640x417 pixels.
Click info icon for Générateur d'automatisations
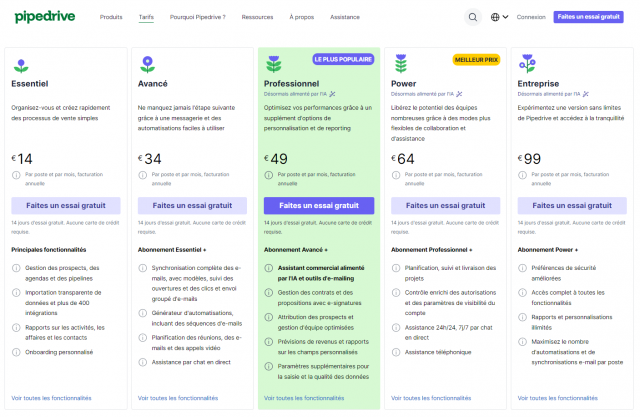pyautogui.click(x=142, y=313)
